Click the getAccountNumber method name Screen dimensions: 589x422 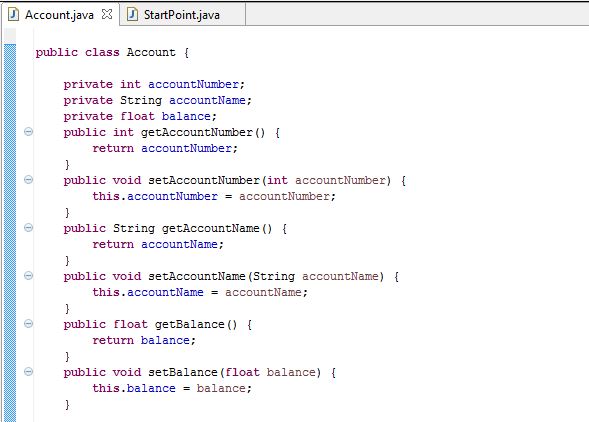(x=197, y=132)
